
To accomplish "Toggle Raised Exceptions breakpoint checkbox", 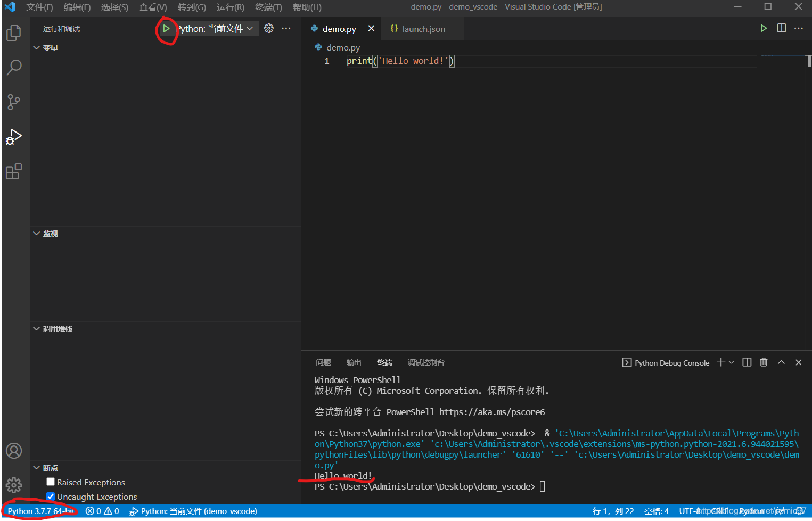I will point(51,482).
